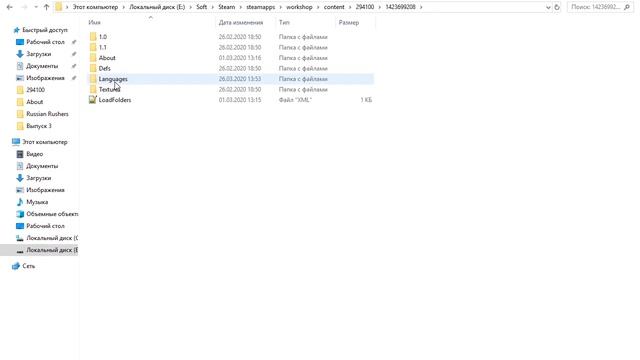Viewport: 640px width, 360px height.
Task: Go back with the Back arrow
Action: [x=9, y=7]
